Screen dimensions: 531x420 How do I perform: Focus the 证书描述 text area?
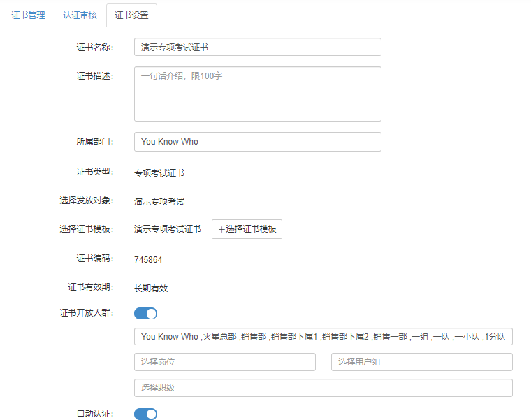258,94
